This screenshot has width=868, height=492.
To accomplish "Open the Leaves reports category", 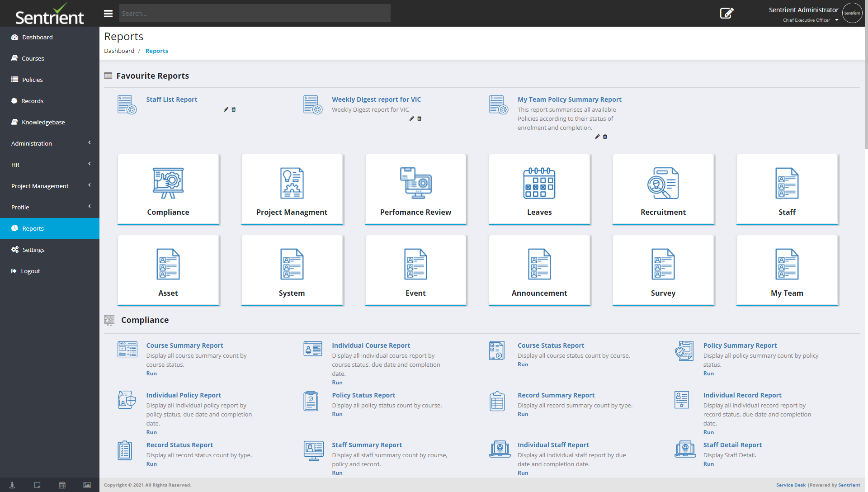I will [539, 189].
